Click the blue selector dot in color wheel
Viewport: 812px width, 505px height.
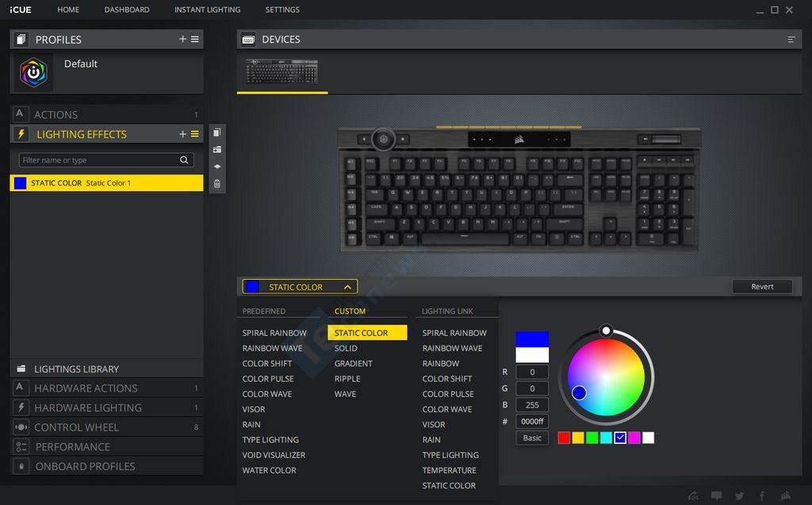coord(579,392)
